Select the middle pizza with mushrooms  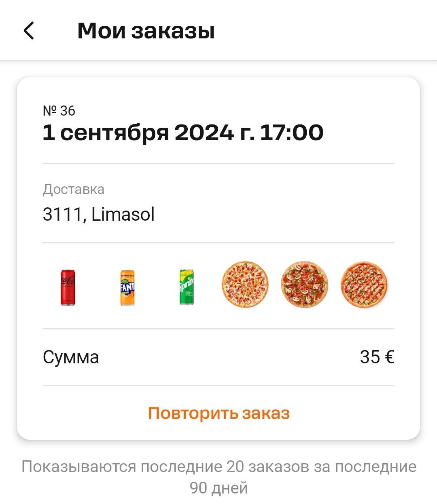coord(304,284)
